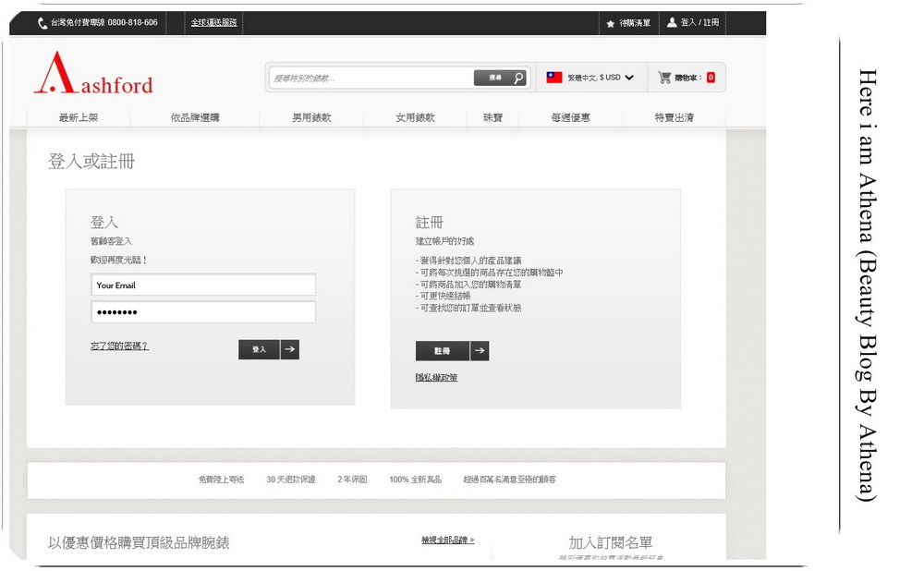Image resolution: width=924 pixels, height=571 pixels.
Task: Click the 忘了您的密碼? link
Action: [119, 346]
